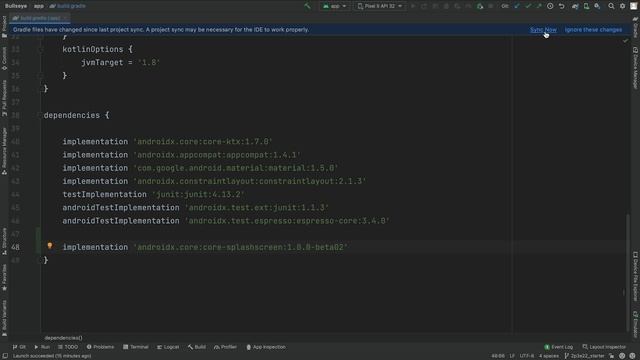Viewport: 640px width, 360px height.
Task: Open IDE settings gear icon
Action: tap(622, 6)
